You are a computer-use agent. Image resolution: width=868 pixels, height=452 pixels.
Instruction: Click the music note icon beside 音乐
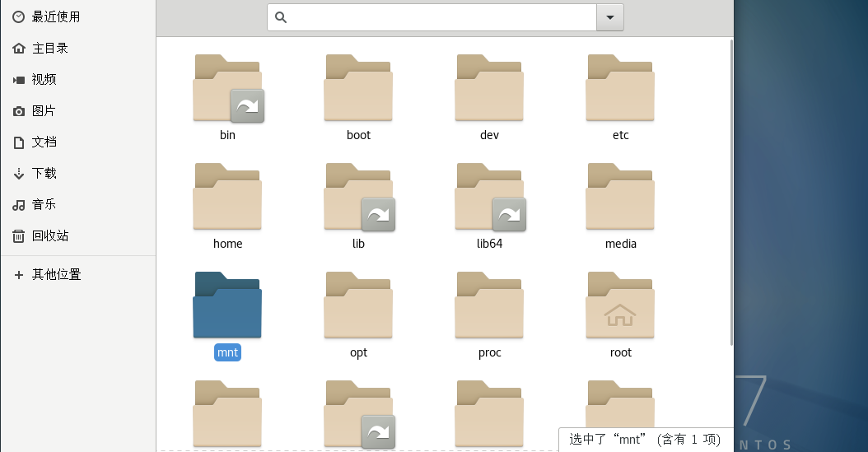pos(19,205)
